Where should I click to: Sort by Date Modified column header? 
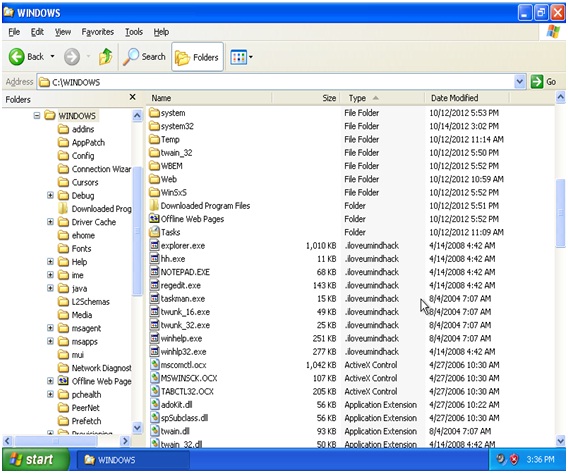coord(467,98)
